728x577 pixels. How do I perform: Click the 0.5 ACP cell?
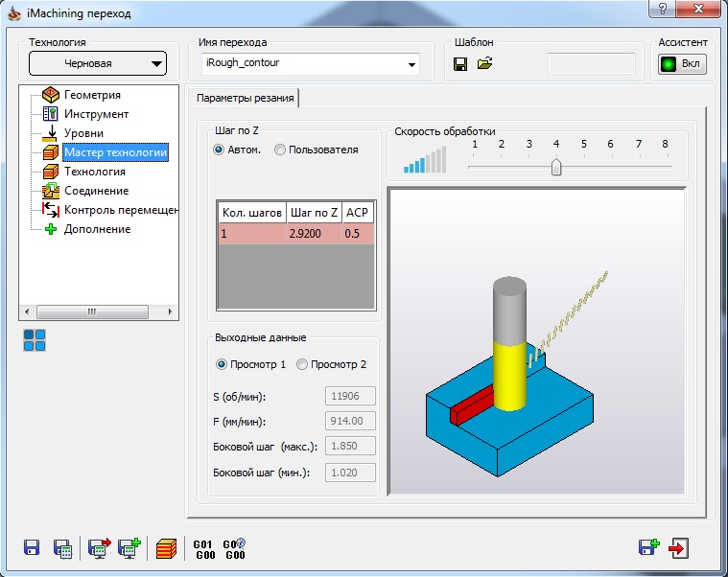358,234
